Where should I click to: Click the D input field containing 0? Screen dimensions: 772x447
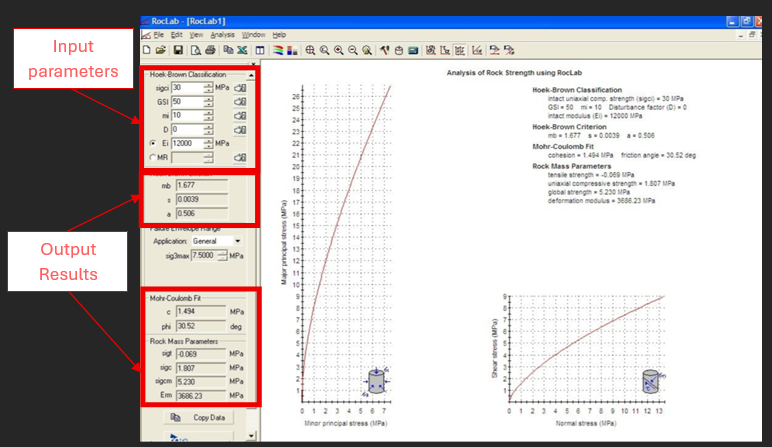(187, 129)
